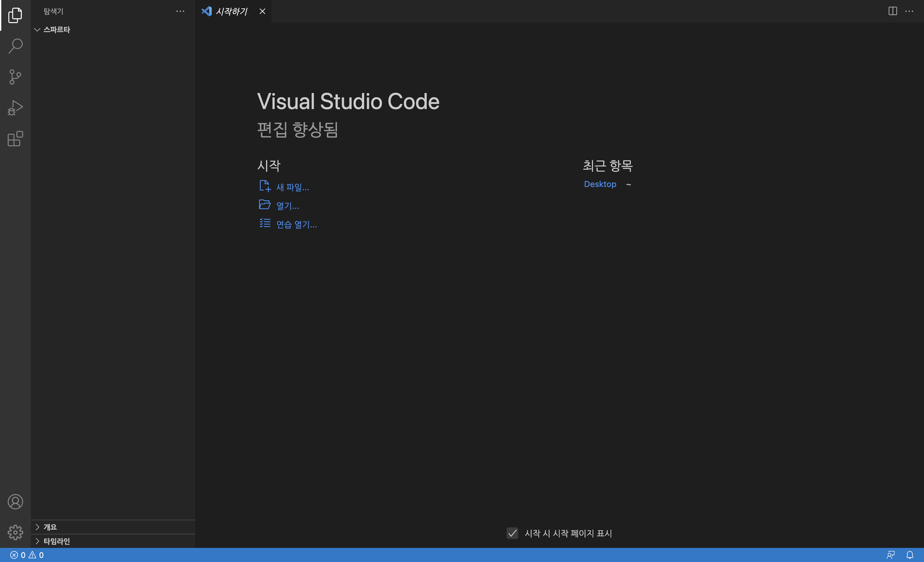The height and width of the screenshot is (562, 924).
Task: Open the Run and Debug view icon
Action: tap(15, 107)
